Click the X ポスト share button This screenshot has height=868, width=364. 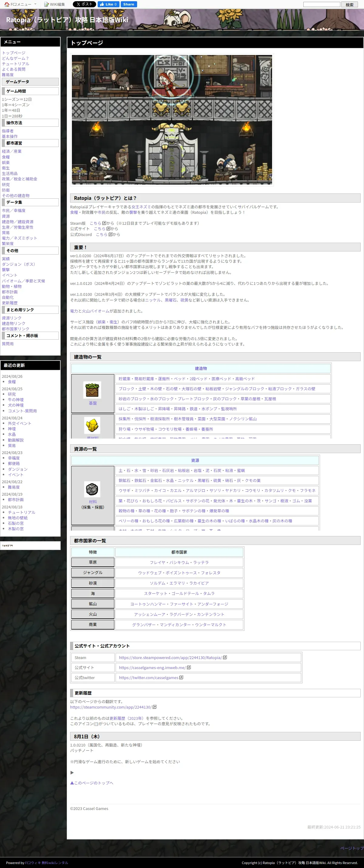84,4
